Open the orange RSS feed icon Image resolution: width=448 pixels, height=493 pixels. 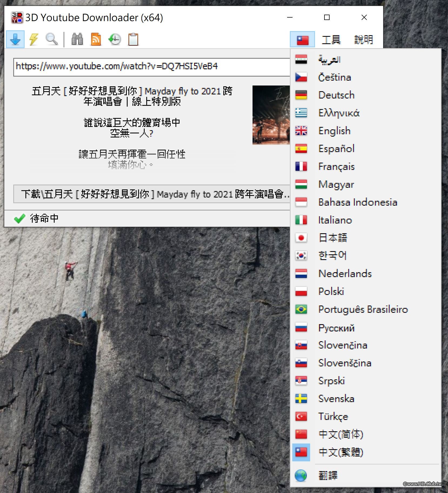pos(96,40)
